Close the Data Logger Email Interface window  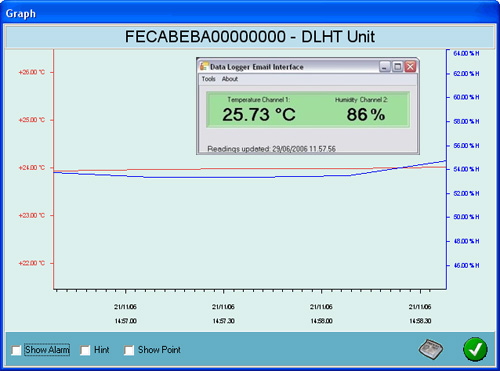[410, 67]
